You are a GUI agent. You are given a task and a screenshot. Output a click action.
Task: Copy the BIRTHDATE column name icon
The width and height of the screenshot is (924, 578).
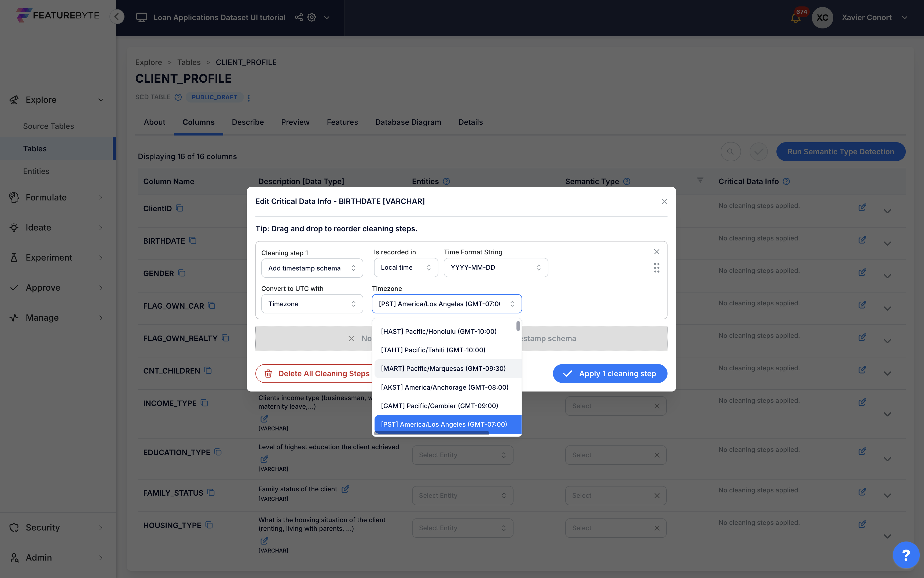point(193,240)
